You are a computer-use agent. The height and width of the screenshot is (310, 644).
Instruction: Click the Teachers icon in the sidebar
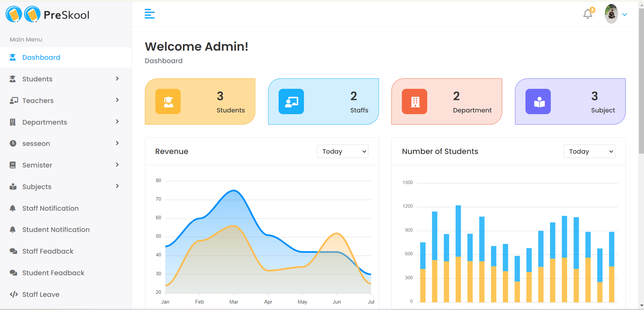point(13,100)
